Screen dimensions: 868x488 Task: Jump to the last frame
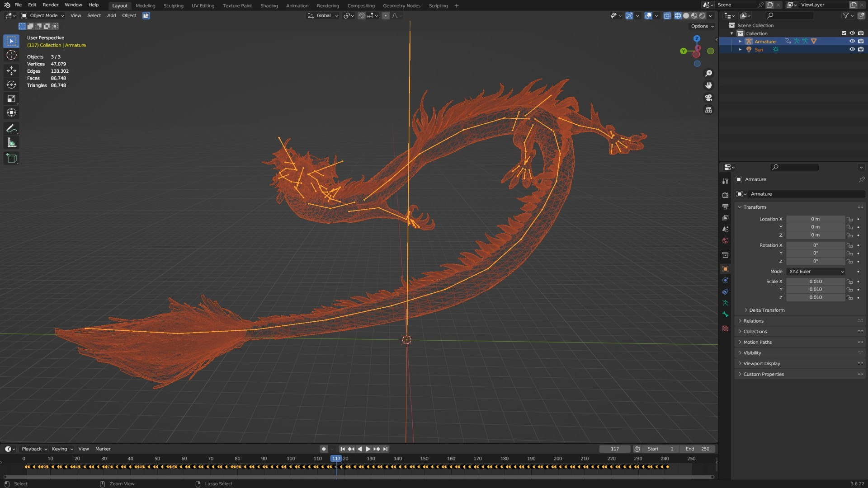(x=385, y=449)
